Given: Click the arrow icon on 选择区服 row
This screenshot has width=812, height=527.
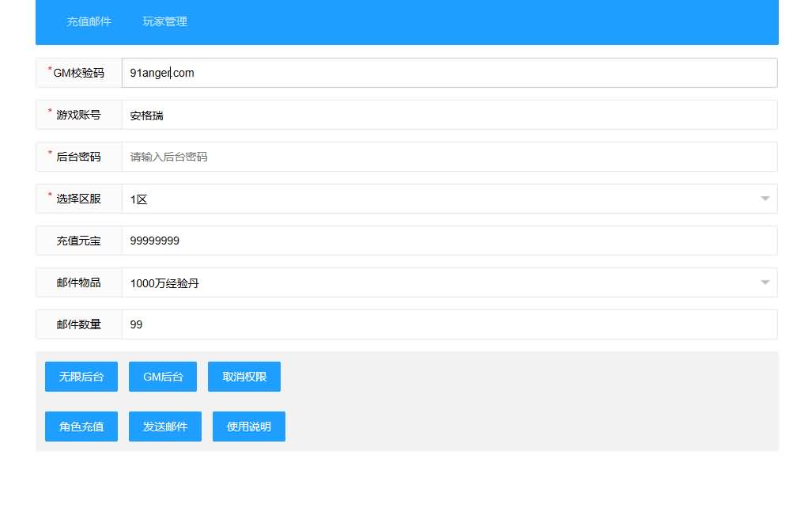Looking at the screenshot, I should 765,199.
